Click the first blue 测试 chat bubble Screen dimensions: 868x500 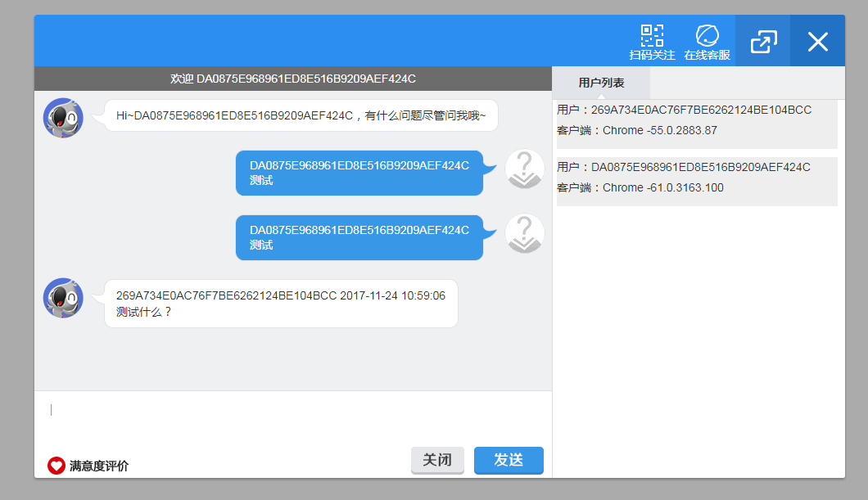[x=359, y=173]
